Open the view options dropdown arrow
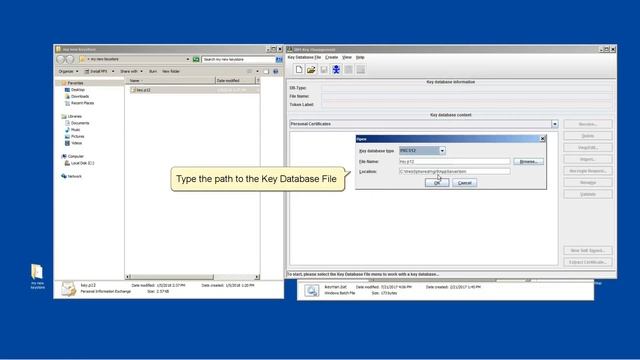This screenshot has width=640, height=360. coord(257,71)
